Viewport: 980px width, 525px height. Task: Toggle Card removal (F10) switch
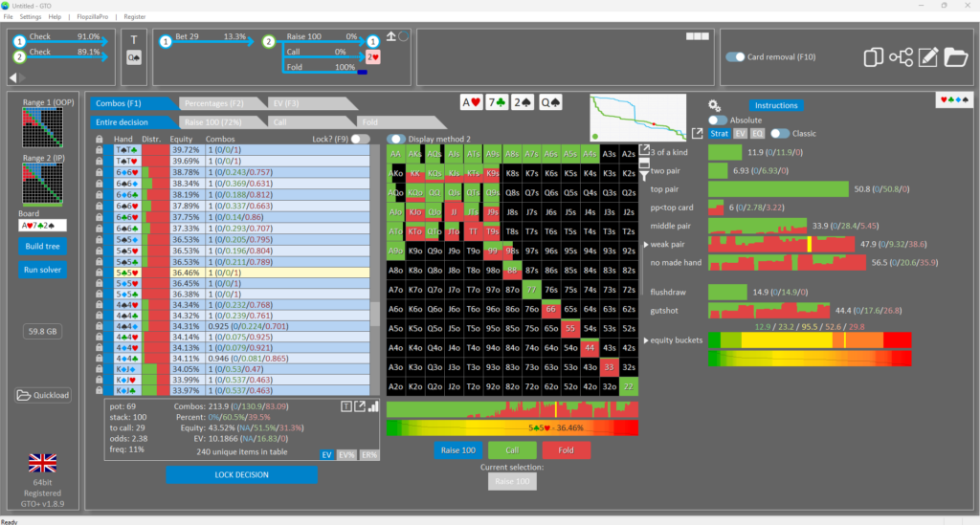point(735,56)
